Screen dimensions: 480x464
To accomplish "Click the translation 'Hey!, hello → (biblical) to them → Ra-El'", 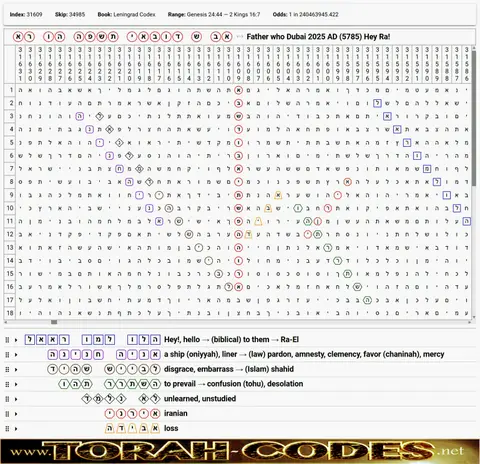I will point(231,340).
